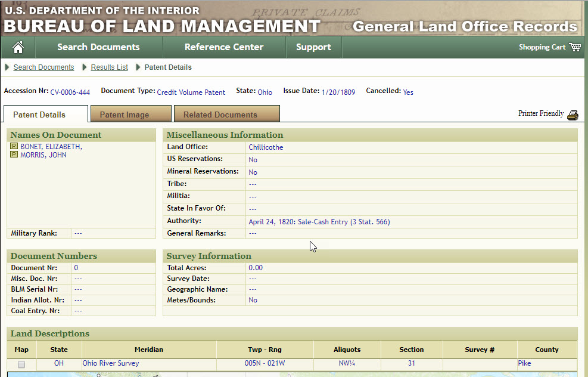Click the State cell OH
Screen dimensions: 588x377
click(59, 363)
